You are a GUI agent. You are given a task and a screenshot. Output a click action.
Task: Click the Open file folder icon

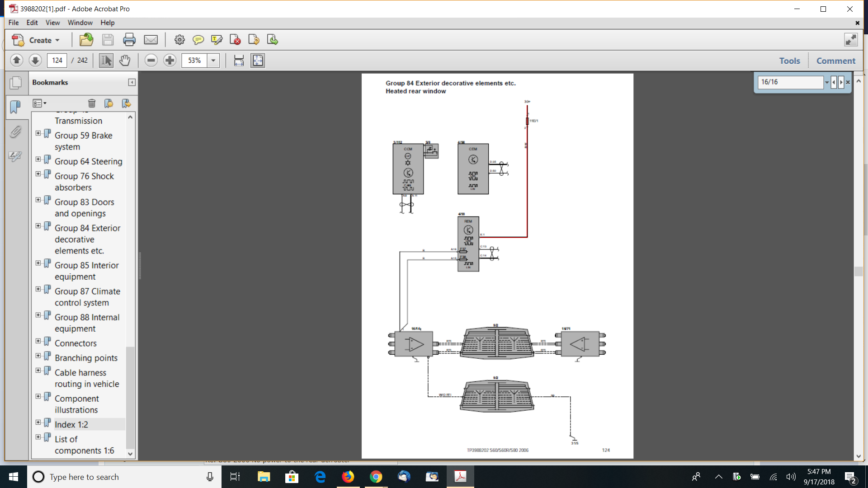(86, 40)
